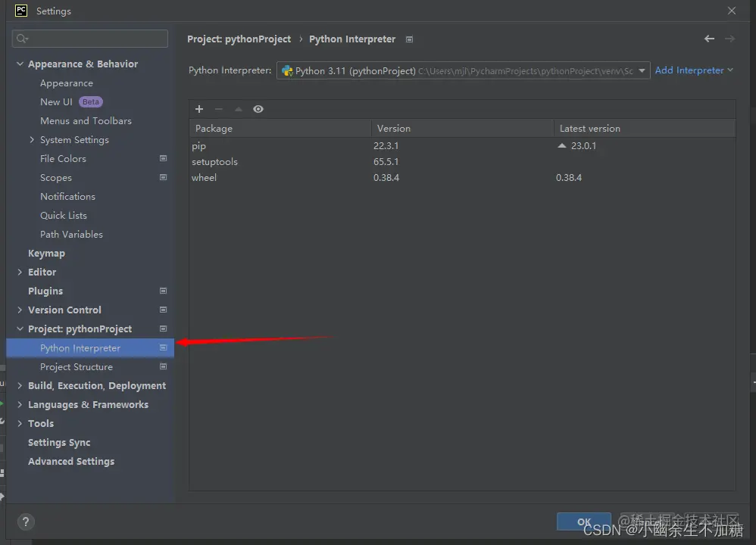
Task: Click the Python icon in interpreter dropdown
Action: (x=287, y=71)
